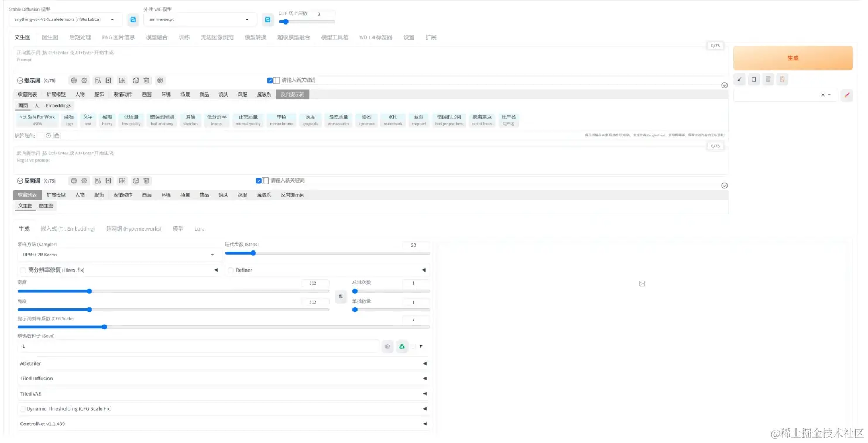
Task: Open the external VAE model dropdown
Action: (x=200, y=19)
